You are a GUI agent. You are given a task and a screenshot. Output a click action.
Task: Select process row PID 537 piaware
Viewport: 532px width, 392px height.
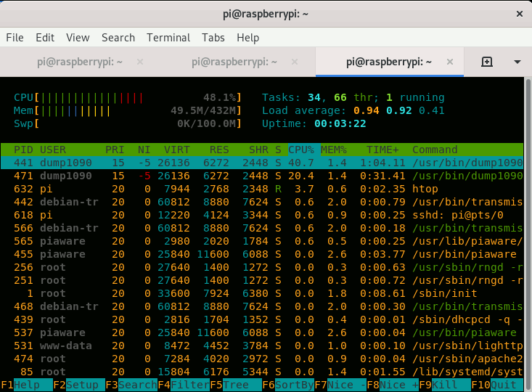click(262, 332)
